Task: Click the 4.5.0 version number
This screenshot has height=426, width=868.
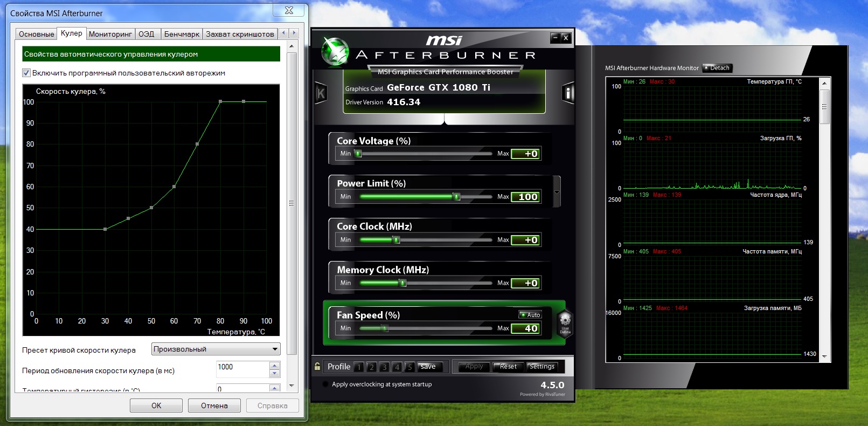Action: (x=552, y=385)
